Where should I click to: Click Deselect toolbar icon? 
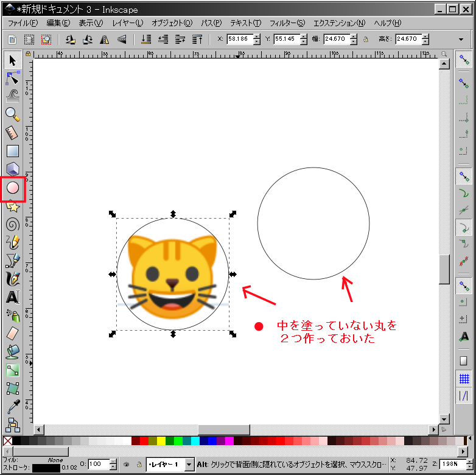(46, 39)
